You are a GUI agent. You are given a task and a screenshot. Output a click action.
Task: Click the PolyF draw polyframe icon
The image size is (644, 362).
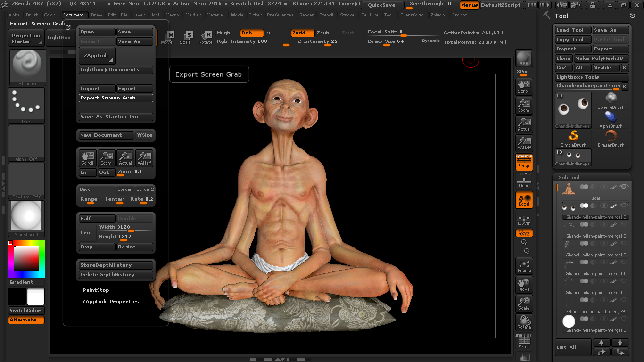(524, 341)
